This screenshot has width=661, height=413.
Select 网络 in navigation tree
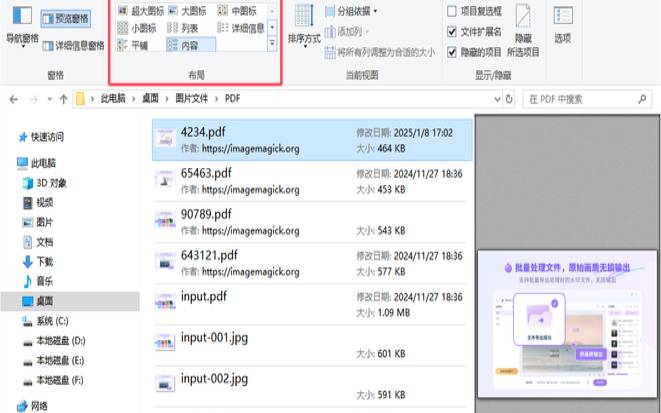click(32, 406)
